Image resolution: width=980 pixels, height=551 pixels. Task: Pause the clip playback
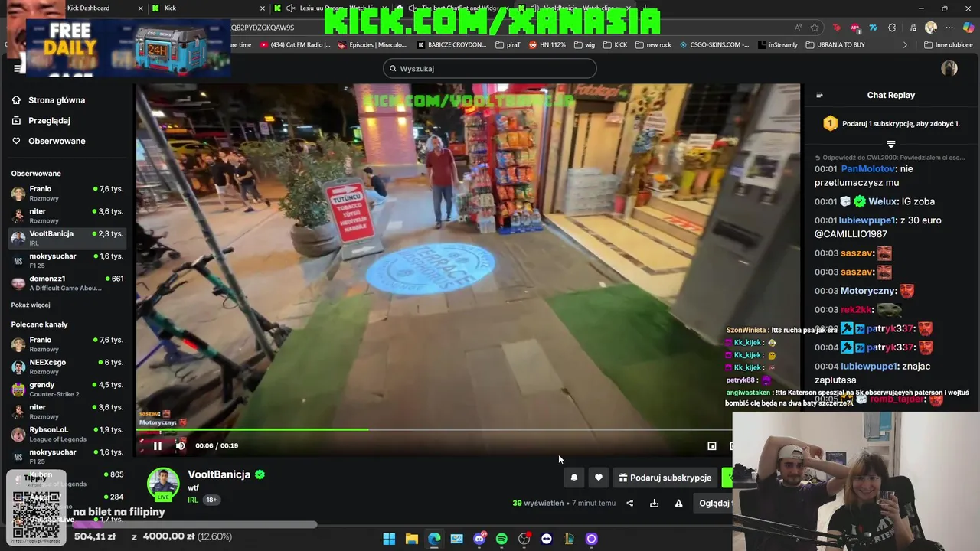(x=158, y=445)
